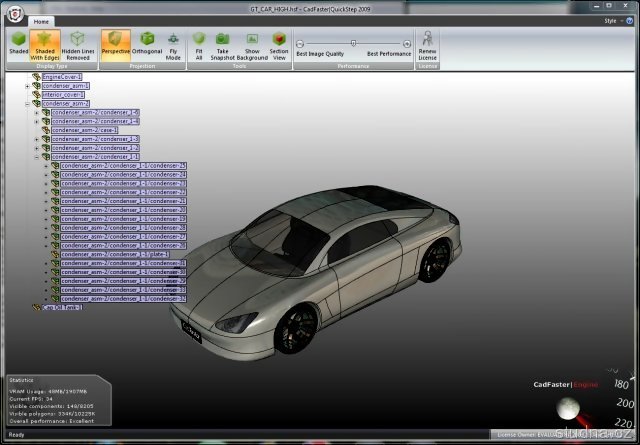Viewport: 640px width, 445px height.
Task: Collapse condenser_asm-2/condenser_1-1 subtree
Action: coord(36,157)
